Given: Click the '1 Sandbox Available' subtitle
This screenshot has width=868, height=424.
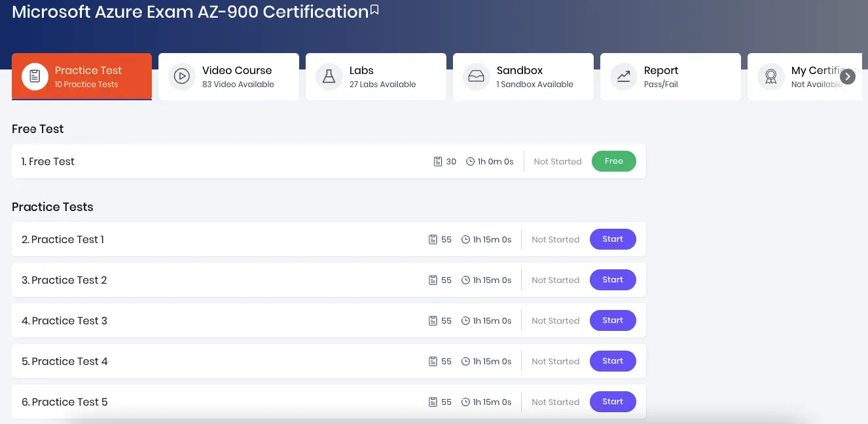Looking at the screenshot, I should tap(535, 85).
